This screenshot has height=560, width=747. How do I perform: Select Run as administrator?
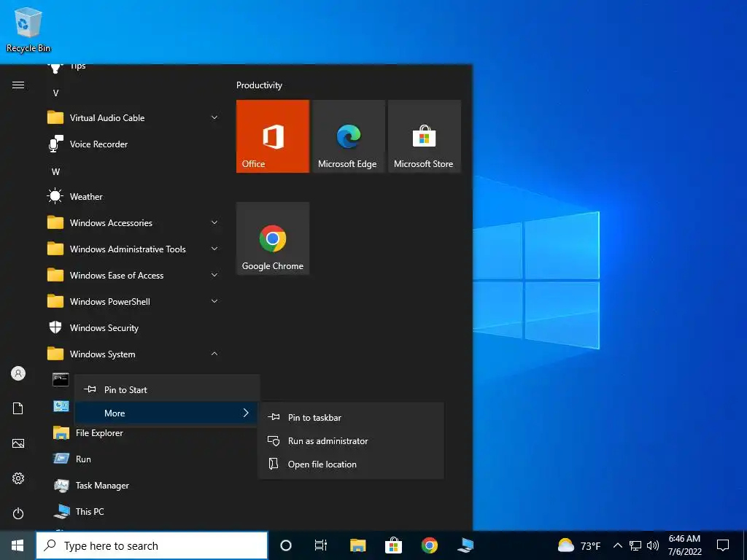click(x=351, y=441)
